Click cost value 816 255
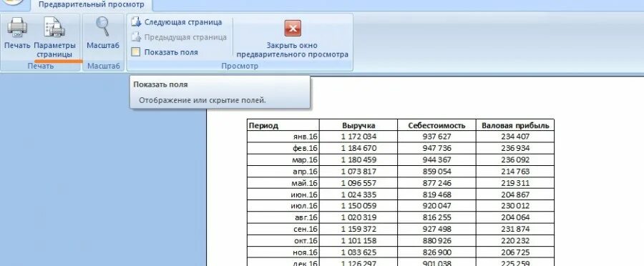Viewport: 644px width, 266px height. pyautogui.click(x=436, y=217)
